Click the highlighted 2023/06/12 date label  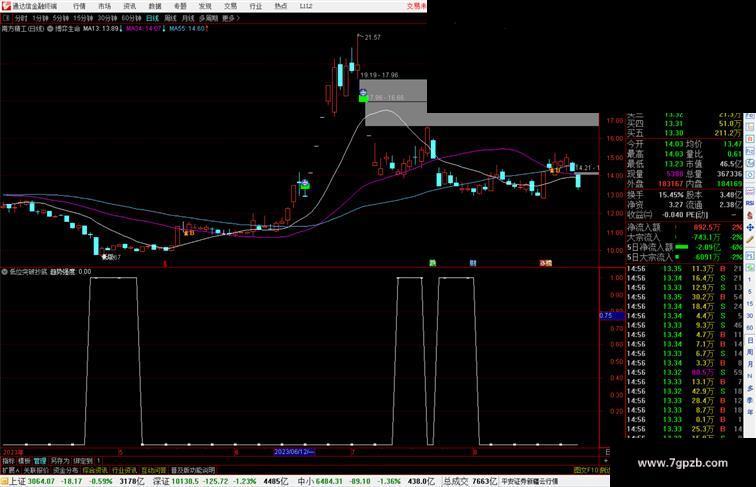coord(294,452)
